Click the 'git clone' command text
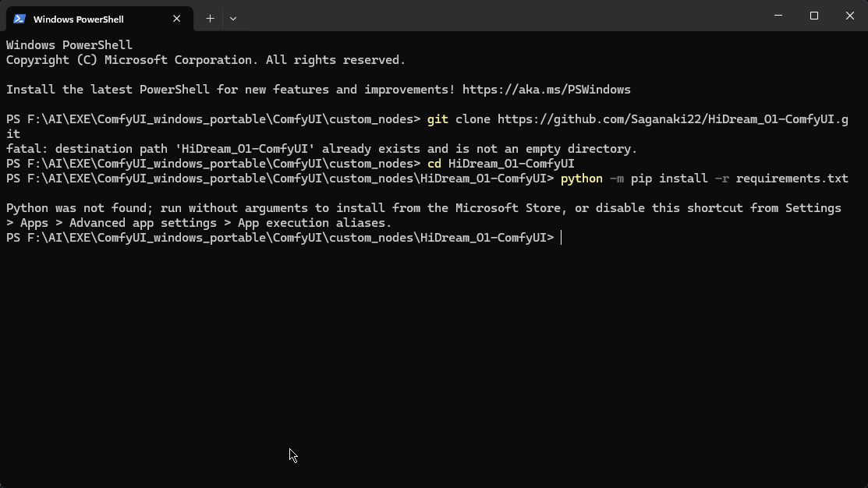The width and height of the screenshot is (868, 488). coord(459,119)
